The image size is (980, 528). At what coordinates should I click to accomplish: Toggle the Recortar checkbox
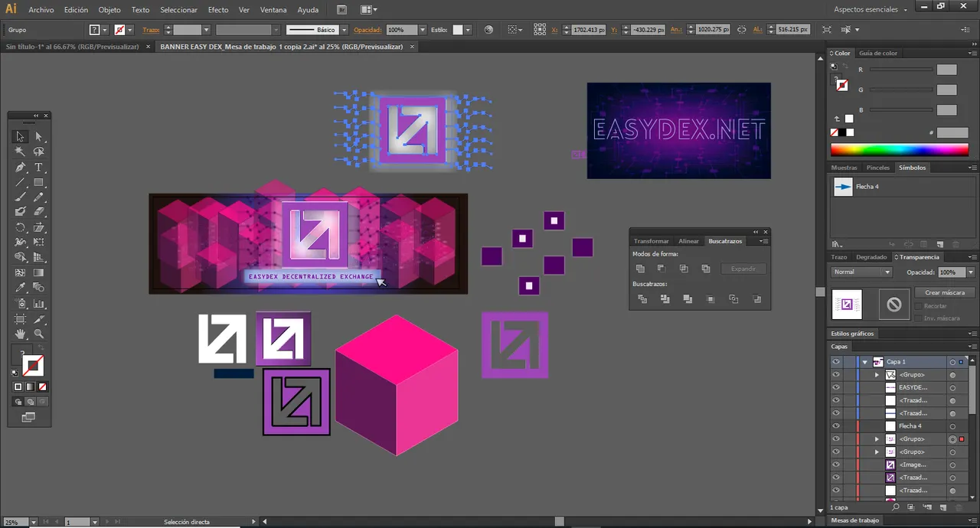[x=918, y=306]
